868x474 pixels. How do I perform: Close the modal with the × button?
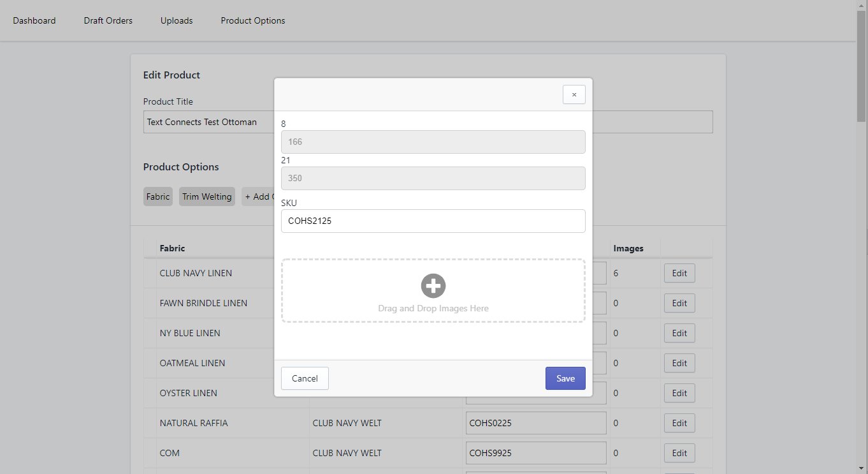pos(574,94)
